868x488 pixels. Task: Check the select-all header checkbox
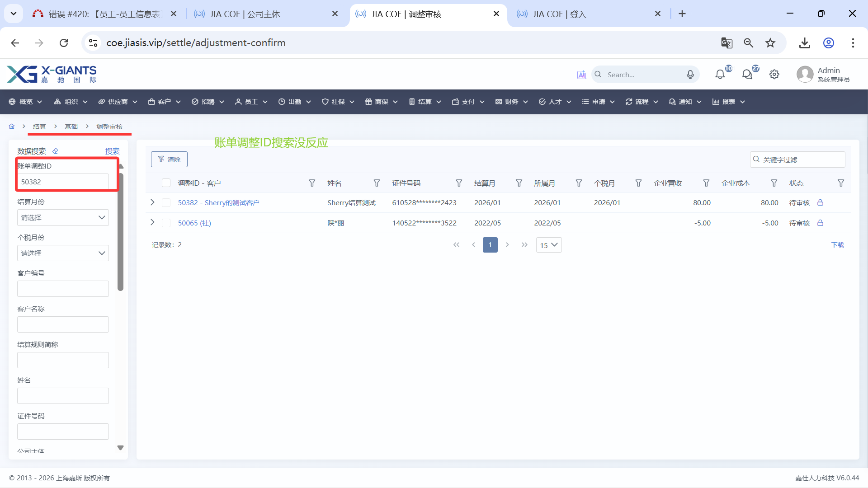pos(166,183)
